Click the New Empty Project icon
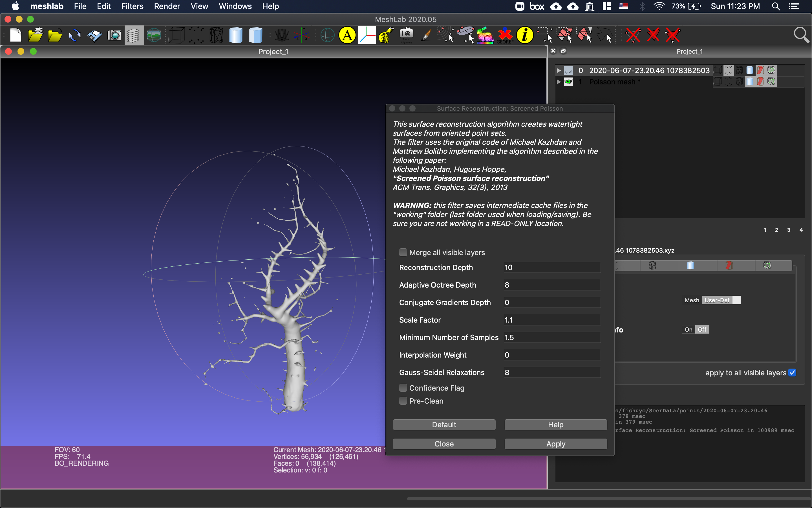812x508 pixels. coord(16,35)
